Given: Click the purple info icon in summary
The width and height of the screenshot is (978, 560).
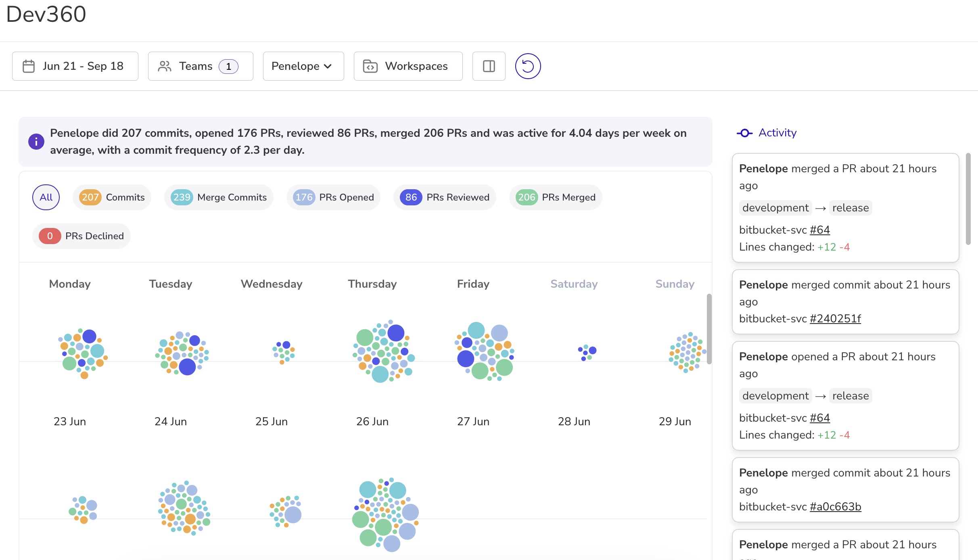Looking at the screenshot, I should click(36, 142).
